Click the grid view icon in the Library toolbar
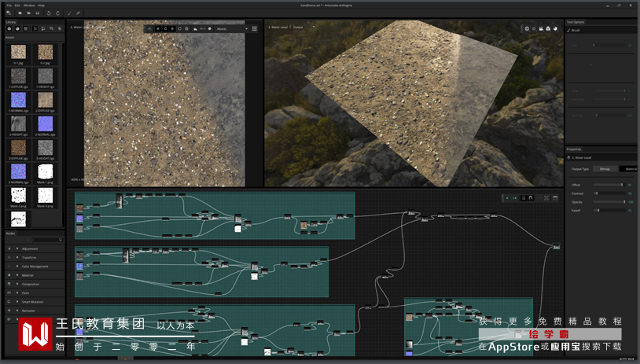The height and width of the screenshot is (364, 640). tap(26, 28)
